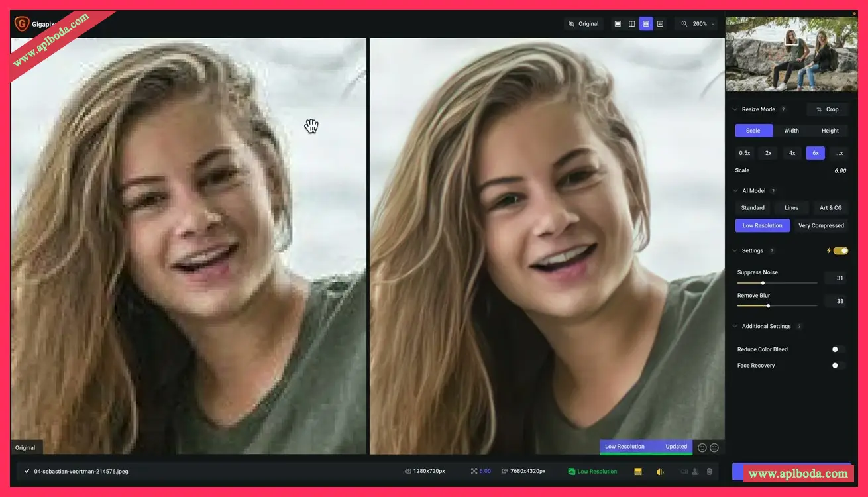Select the side-by-side view icon
This screenshot has height=497, width=868.
click(646, 24)
